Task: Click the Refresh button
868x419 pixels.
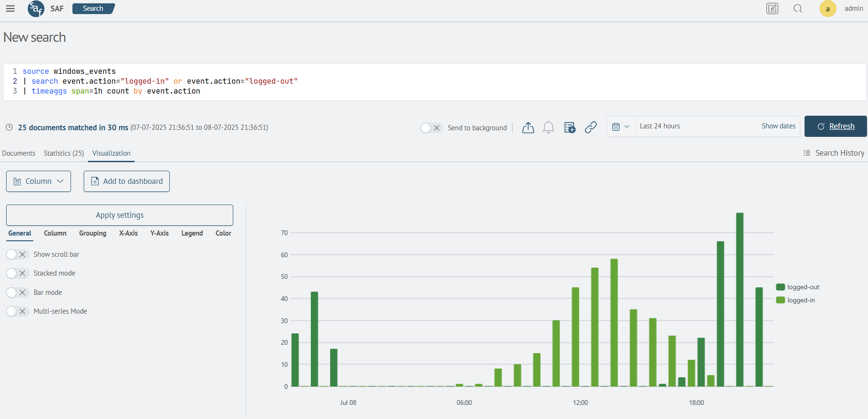Action: [836, 126]
